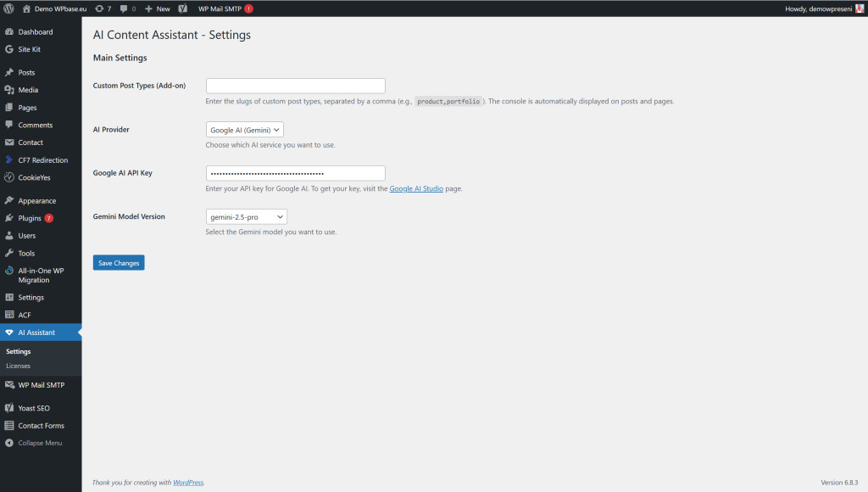Screen dimensions: 868x492
Task: Click the Media library icon
Action: pos(8,90)
